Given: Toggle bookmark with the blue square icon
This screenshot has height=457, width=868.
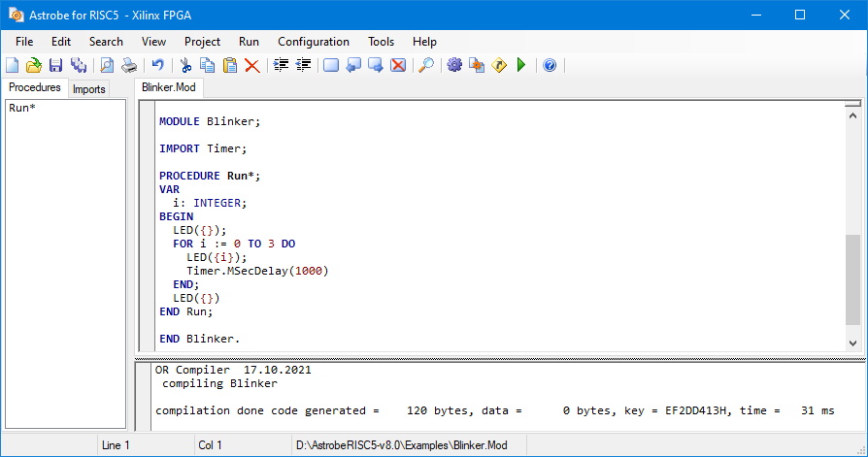Looking at the screenshot, I should (331, 65).
